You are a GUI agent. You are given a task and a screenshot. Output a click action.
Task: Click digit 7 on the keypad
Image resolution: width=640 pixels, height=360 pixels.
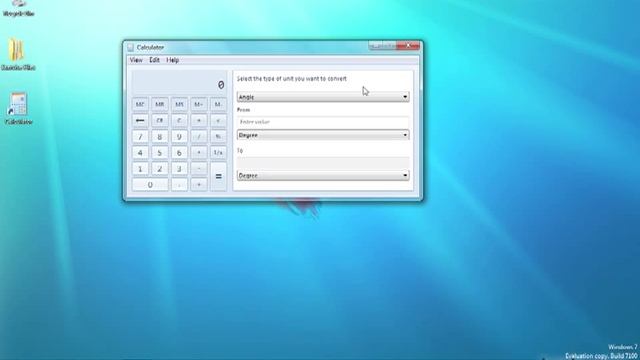[x=140, y=137]
